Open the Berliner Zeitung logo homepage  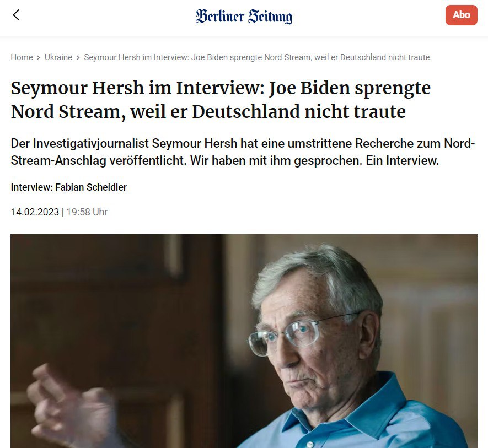(x=244, y=16)
